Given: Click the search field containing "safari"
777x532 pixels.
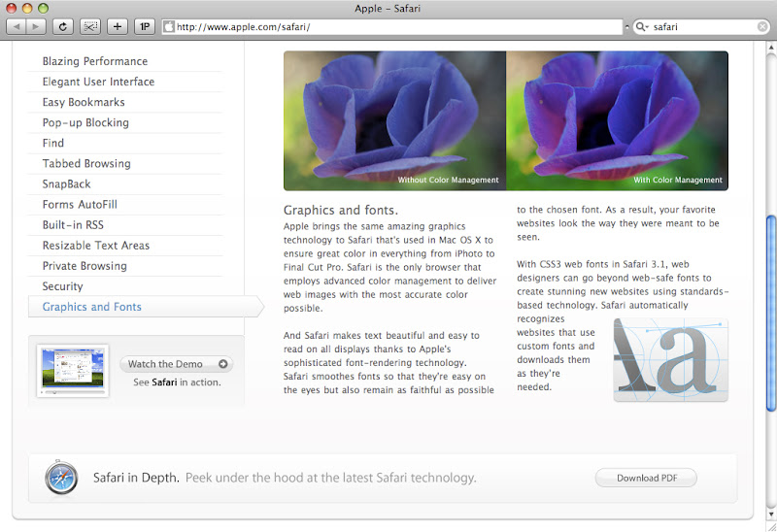Looking at the screenshot, I should click(703, 27).
